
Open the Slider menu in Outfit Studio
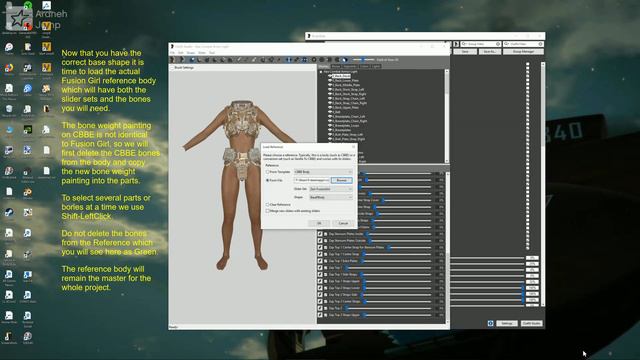[x=202, y=53]
